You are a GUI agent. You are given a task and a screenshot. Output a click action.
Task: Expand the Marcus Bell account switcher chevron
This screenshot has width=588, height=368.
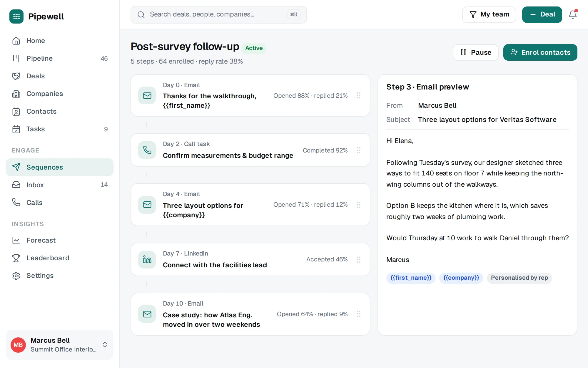105,345
